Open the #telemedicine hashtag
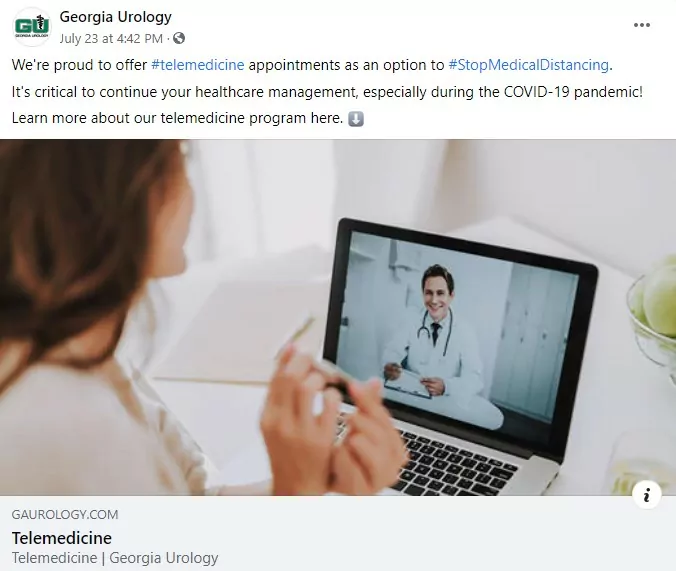Image resolution: width=676 pixels, height=571 pixels. (x=198, y=65)
